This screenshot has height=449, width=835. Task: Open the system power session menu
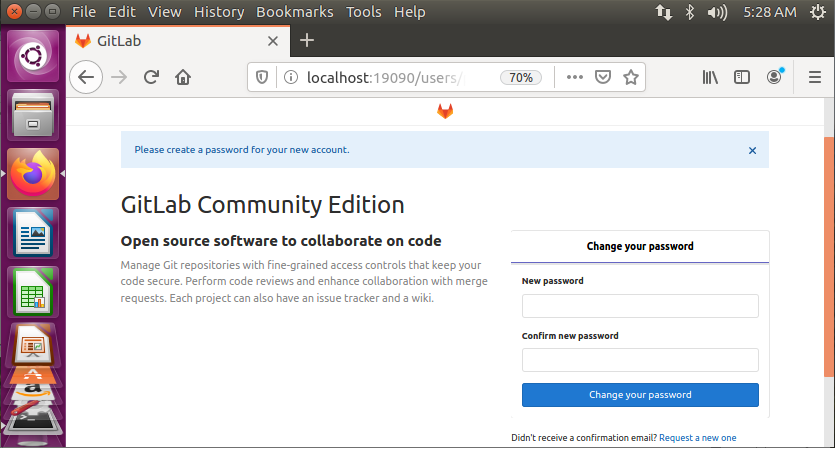click(818, 12)
